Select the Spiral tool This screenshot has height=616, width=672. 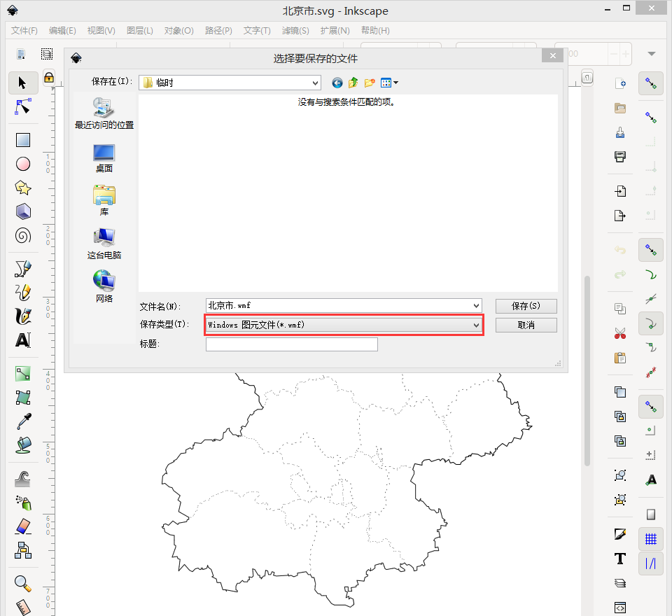coord(22,235)
